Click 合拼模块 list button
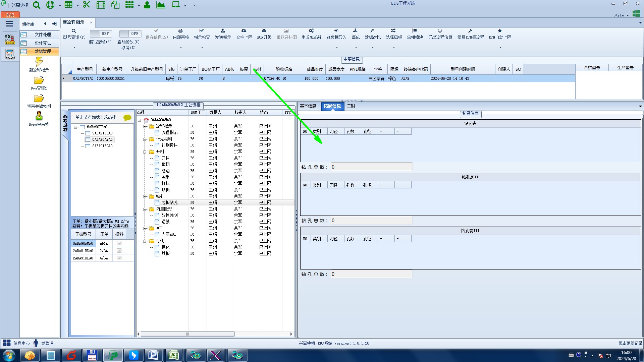 (415, 34)
